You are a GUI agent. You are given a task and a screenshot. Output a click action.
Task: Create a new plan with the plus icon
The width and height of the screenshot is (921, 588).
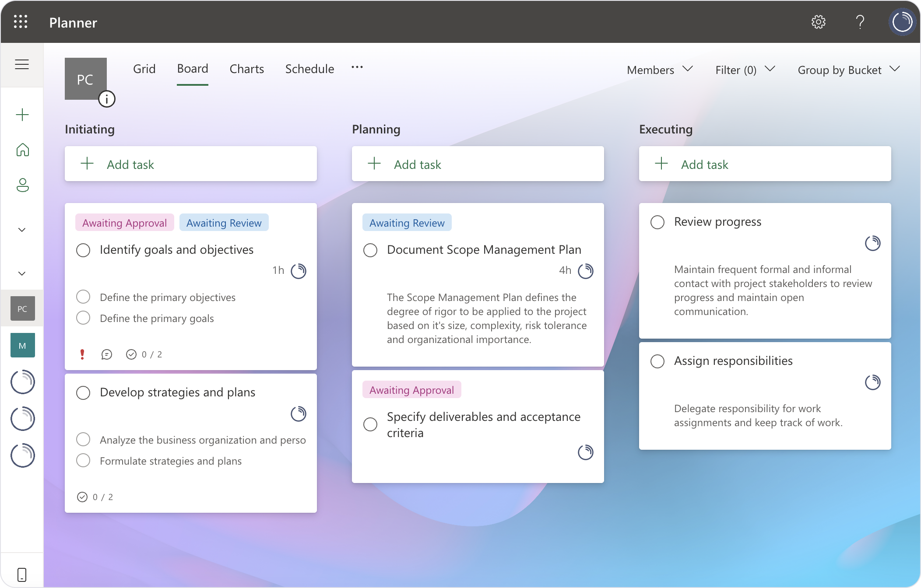pos(22,114)
